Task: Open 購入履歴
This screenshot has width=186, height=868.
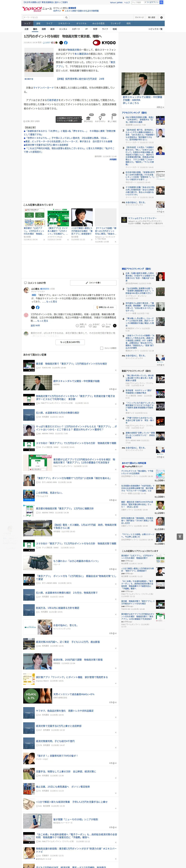Action: tap(152, 18)
